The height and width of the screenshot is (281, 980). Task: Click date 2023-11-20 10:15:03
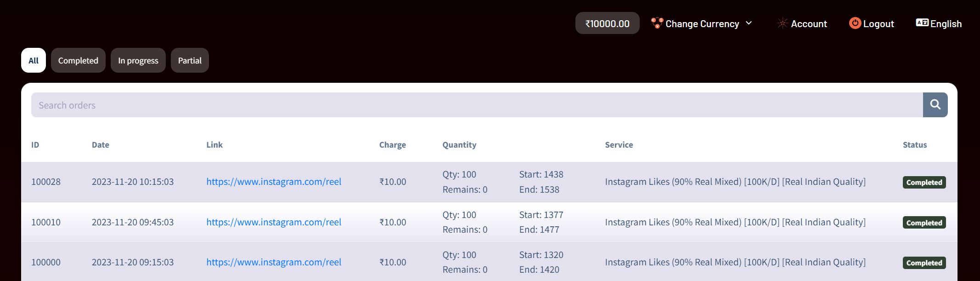[x=133, y=182]
